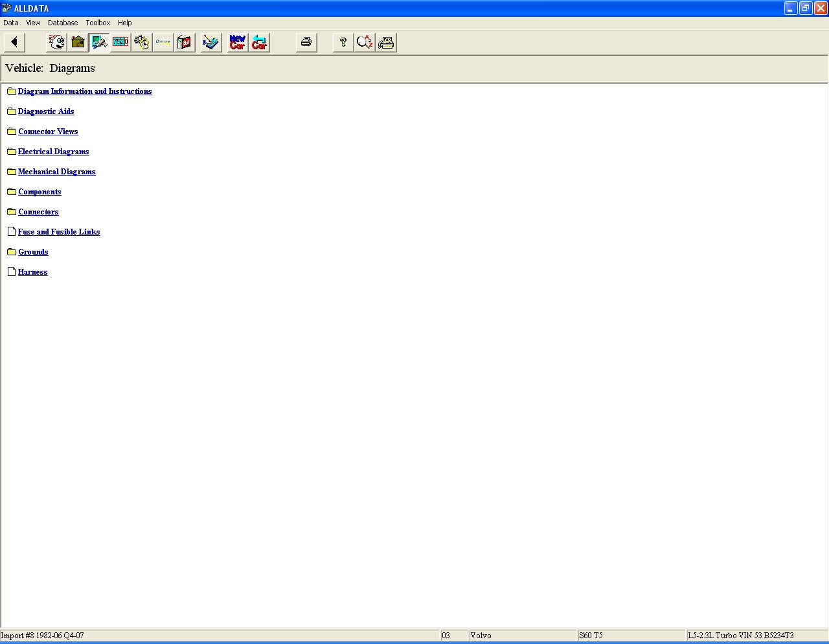This screenshot has height=644, width=829.
Task: Click the house toolbar icon
Action: pyautogui.click(x=78, y=43)
